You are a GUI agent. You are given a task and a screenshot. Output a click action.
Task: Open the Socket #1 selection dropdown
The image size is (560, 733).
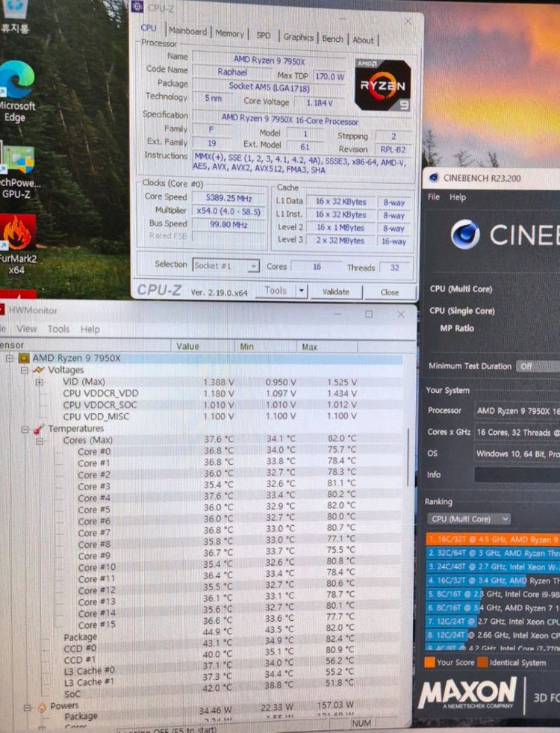226,265
